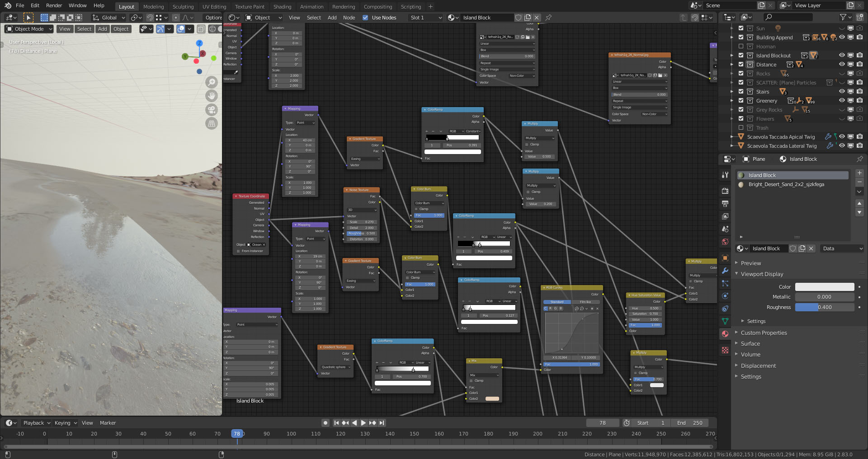Show gizmo toggle icon in viewport
This screenshot has height=459, width=868.
pyautogui.click(x=160, y=29)
